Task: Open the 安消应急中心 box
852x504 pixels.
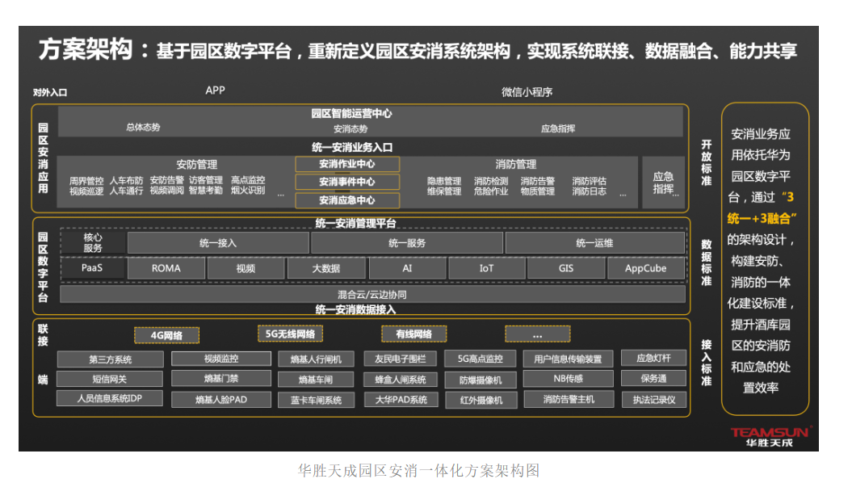Action: click(347, 201)
